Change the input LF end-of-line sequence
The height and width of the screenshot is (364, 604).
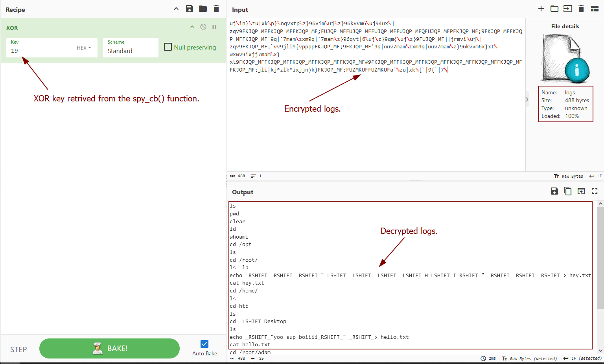tap(595, 176)
